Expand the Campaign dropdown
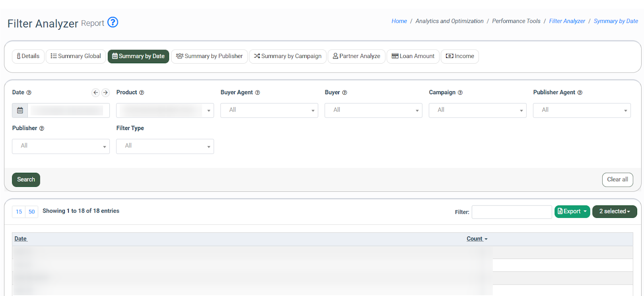This screenshot has height=296, width=644. tap(477, 110)
